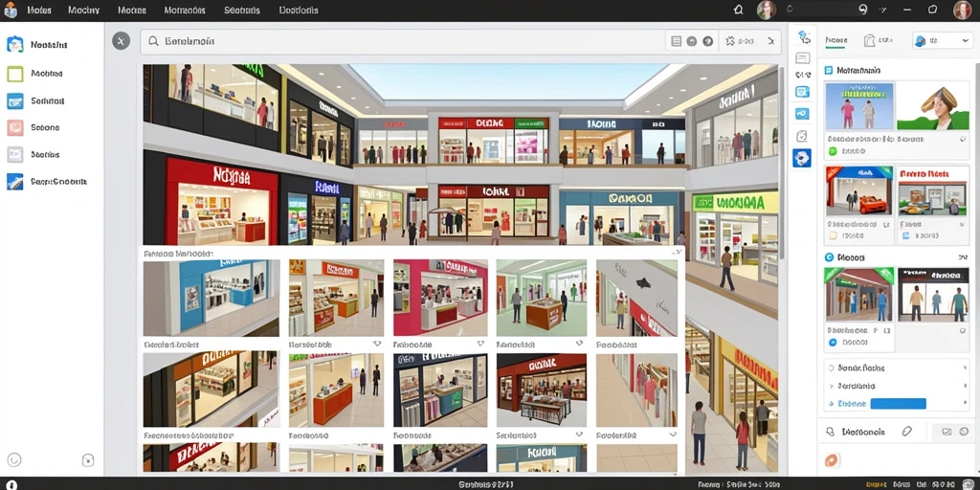Open the dropdown at top right of right panel
This screenshot has height=490, width=980.
coord(943,40)
